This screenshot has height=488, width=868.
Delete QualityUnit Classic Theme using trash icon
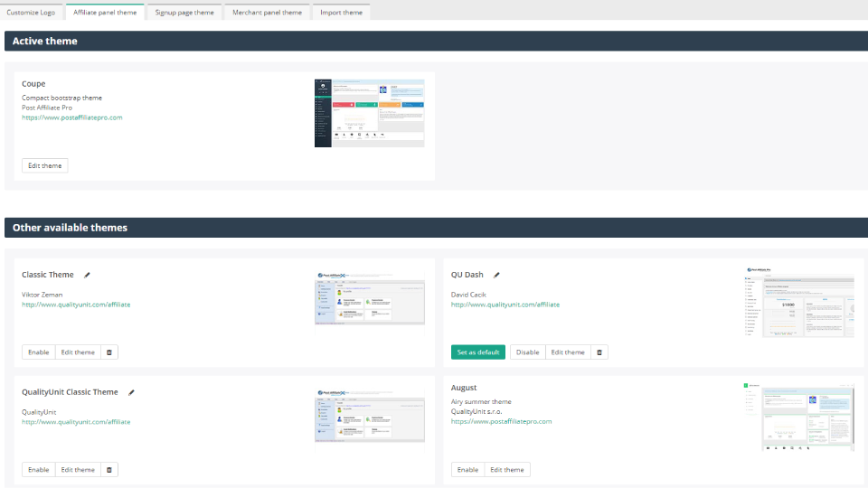[x=108, y=470]
